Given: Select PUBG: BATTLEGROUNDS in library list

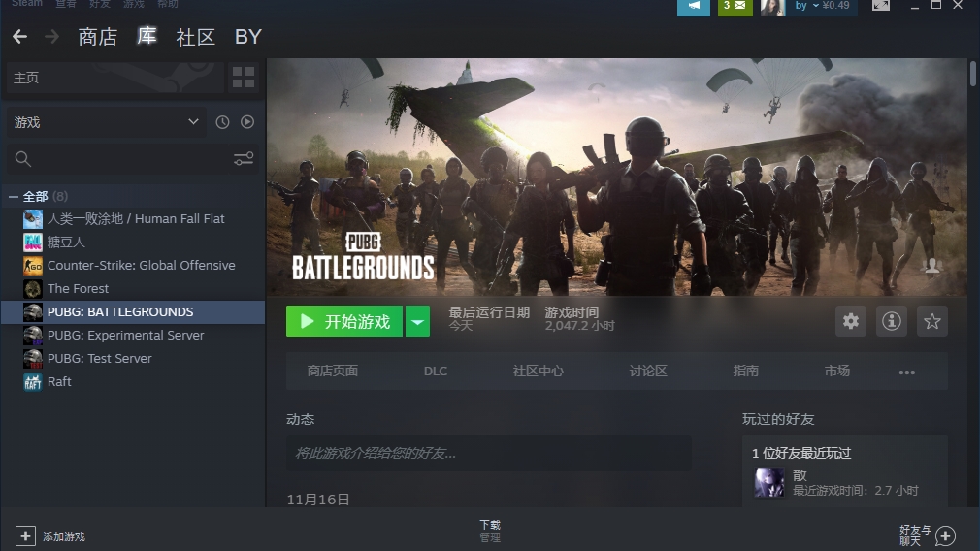Looking at the screenshot, I should [133, 311].
